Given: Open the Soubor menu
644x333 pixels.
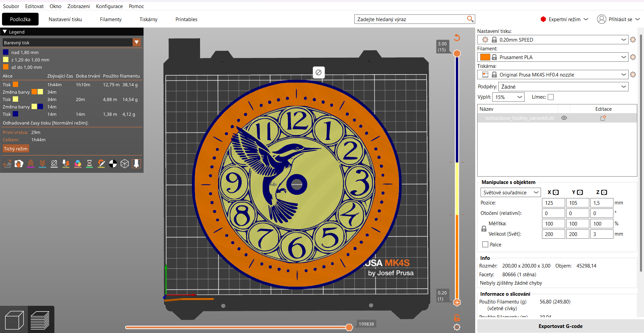Looking at the screenshot, I should (x=11, y=6).
